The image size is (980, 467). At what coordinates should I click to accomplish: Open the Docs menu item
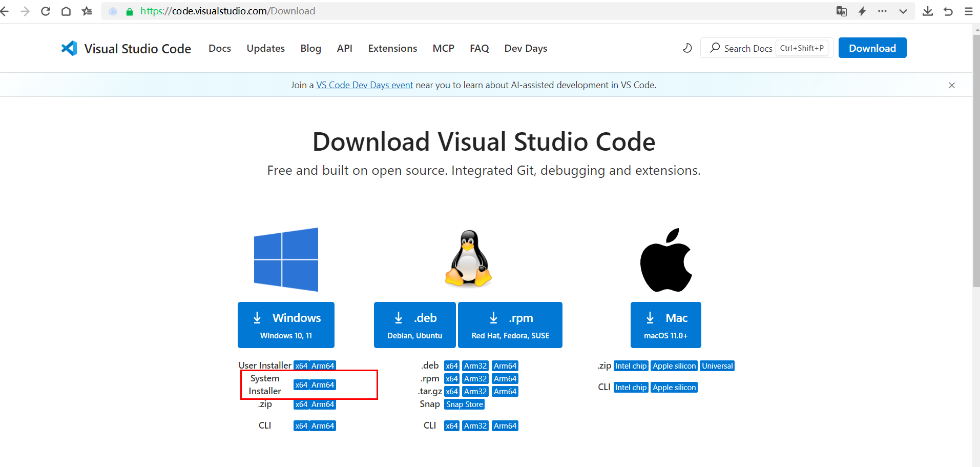pos(220,48)
